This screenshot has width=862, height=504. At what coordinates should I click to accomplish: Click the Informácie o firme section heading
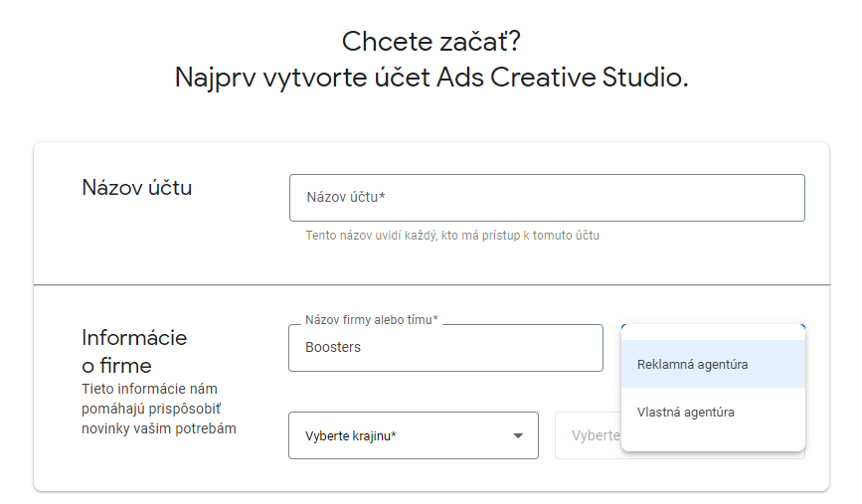(x=134, y=351)
